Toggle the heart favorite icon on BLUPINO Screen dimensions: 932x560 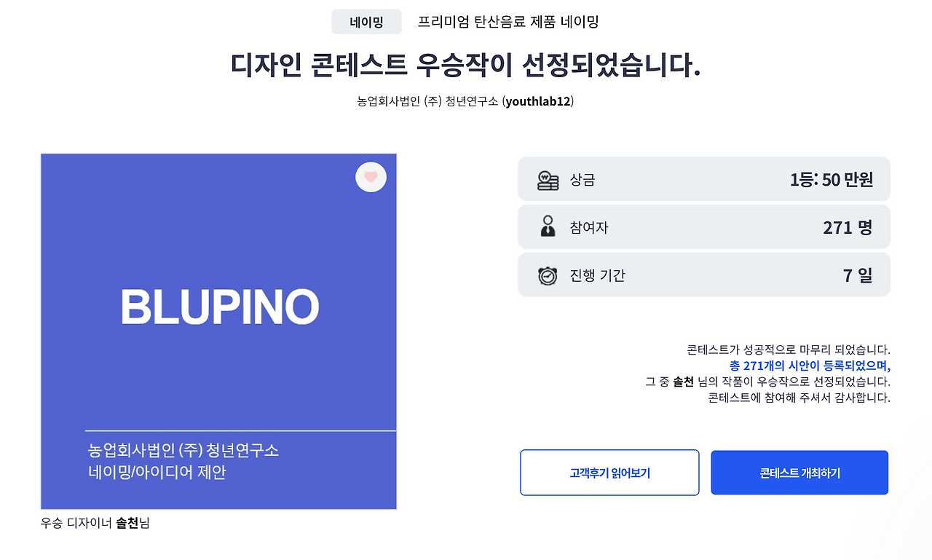(x=371, y=177)
